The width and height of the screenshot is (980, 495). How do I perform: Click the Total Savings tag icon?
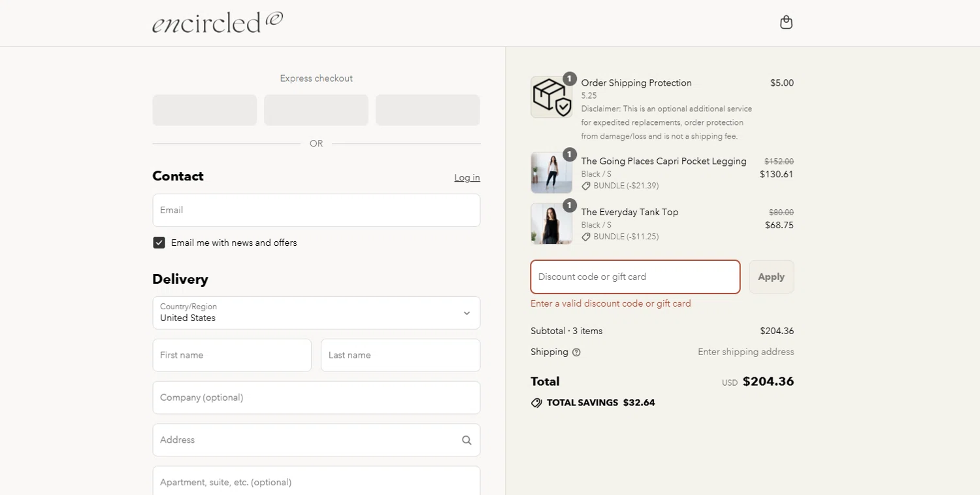[x=536, y=403]
